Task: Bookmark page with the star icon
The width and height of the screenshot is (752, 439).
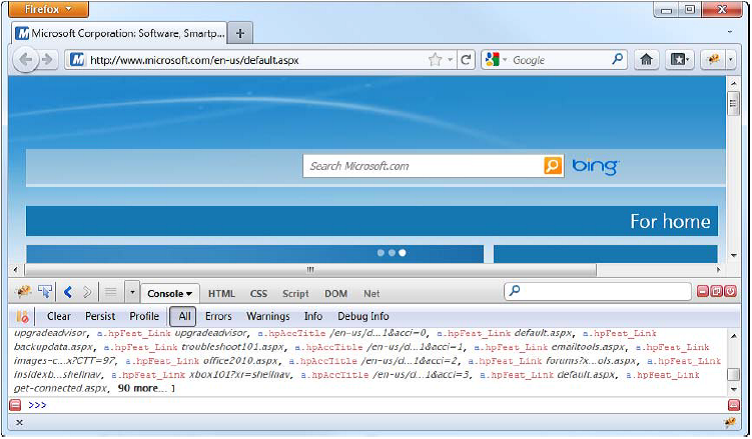Action: click(x=435, y=60)
